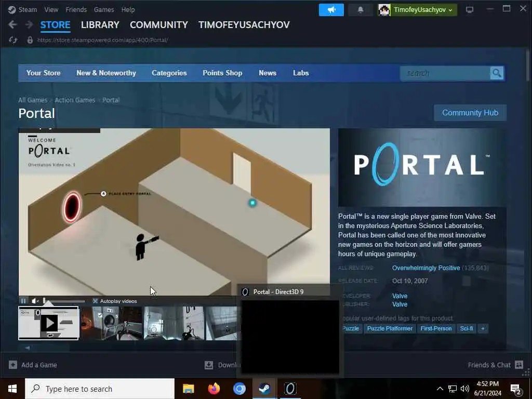Screen dimensions: 532x399
Task: Click the Add a Game plus icon
Action: (x=13, y=365)
